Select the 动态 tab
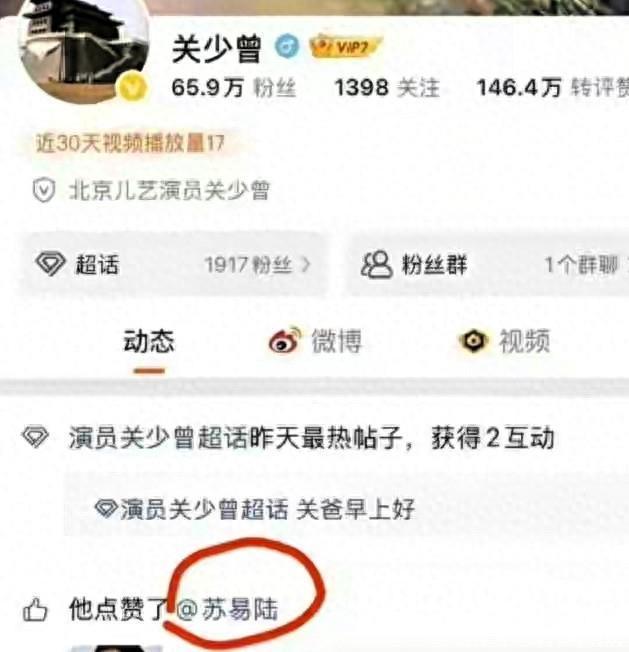Viewport: 629px width, 652px height. tap(149, 341)
